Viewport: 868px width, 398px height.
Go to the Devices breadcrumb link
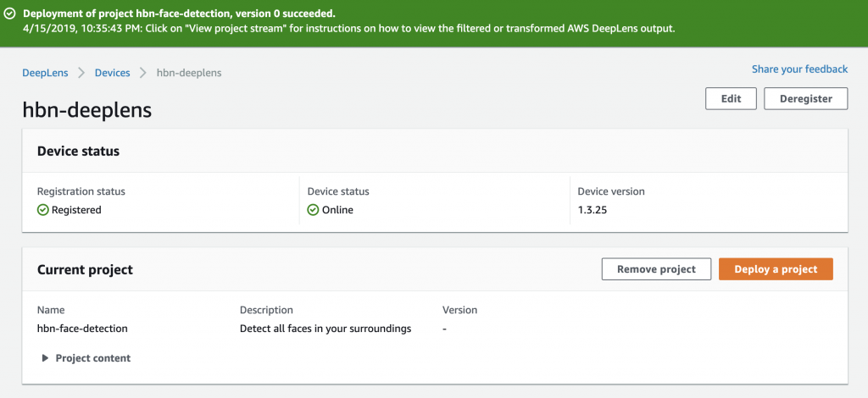113,73
